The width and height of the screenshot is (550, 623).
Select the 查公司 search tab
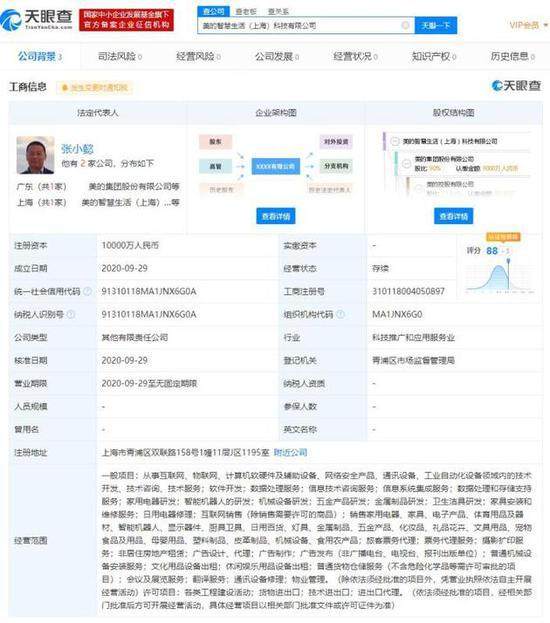pyautogui.click(x=213, y=11)
